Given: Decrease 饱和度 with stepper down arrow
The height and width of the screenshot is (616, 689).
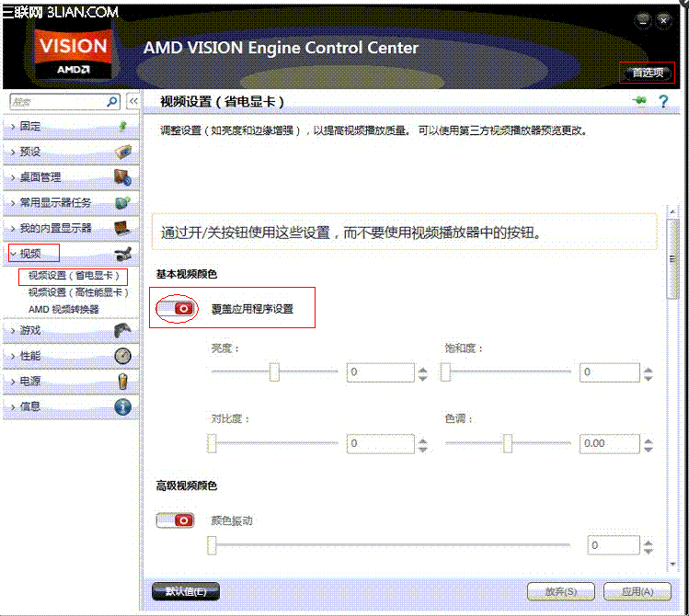Looking at the screenshot, I should pos(649,377).
